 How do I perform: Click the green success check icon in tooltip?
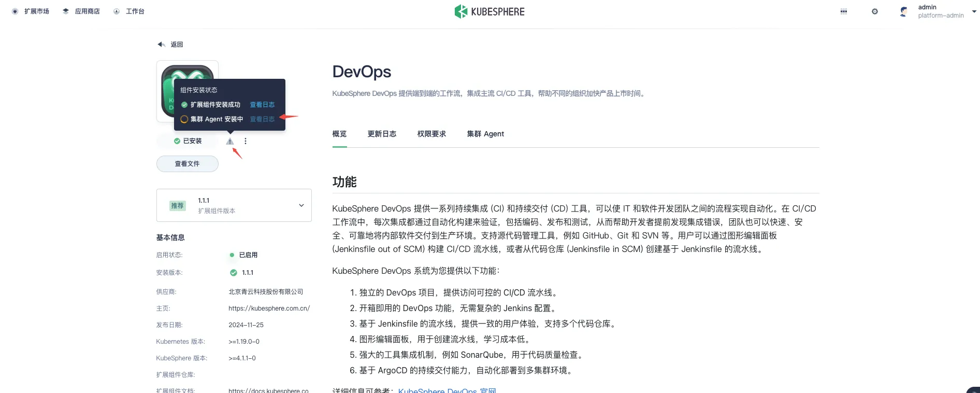(184, 105)
